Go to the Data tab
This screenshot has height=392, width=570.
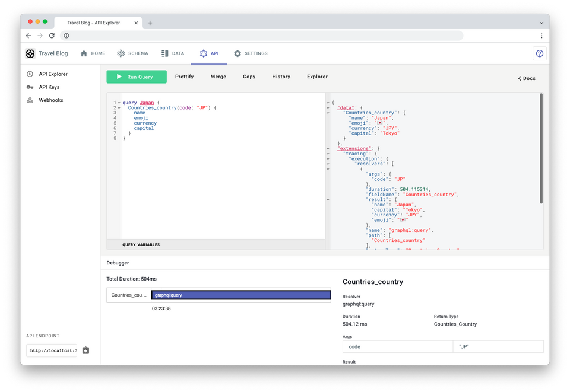point(172,53)
